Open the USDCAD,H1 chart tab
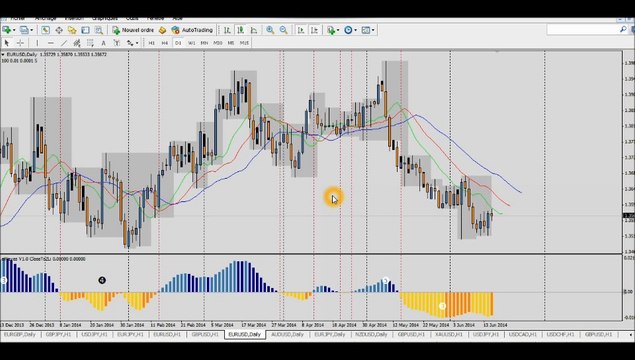Viewport: 635px width, 360px height. click(522, 335)
